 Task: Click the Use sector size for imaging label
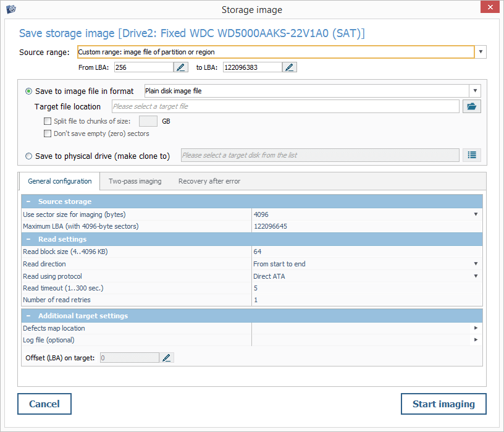(x=74, y=214)
